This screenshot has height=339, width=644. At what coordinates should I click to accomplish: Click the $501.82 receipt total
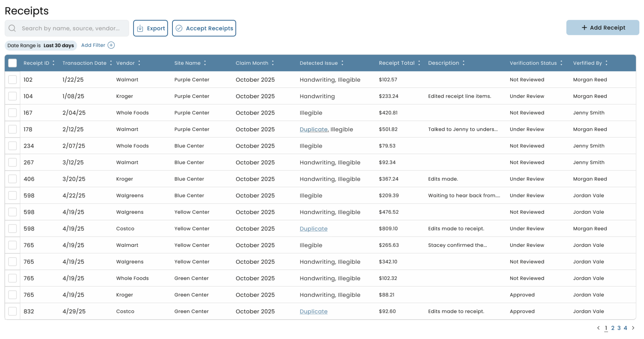[388, 129]
